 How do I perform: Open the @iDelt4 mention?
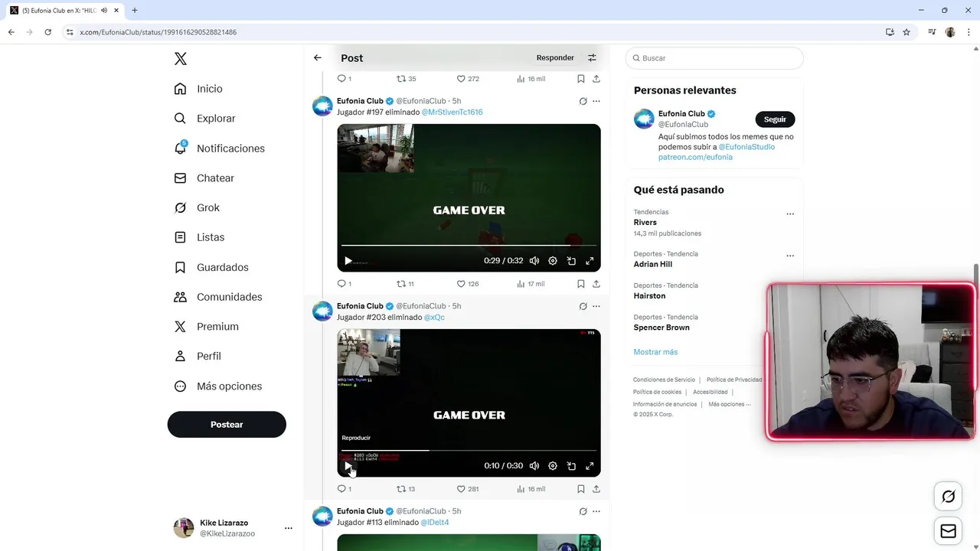[435, 523]
